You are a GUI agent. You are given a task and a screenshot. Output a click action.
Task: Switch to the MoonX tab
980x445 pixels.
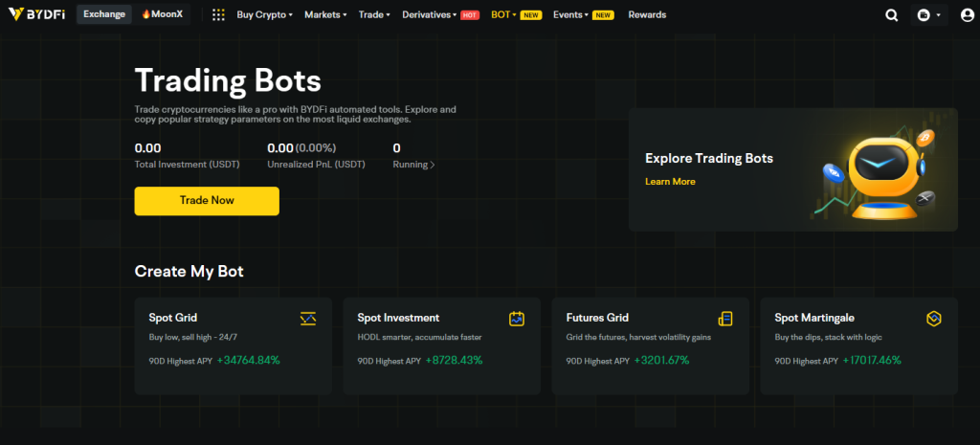point(162,14)
